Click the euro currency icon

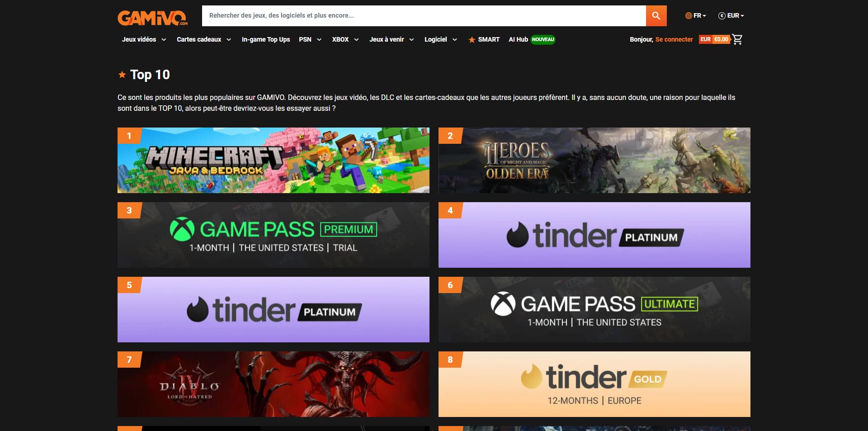[x=722, y=15]
